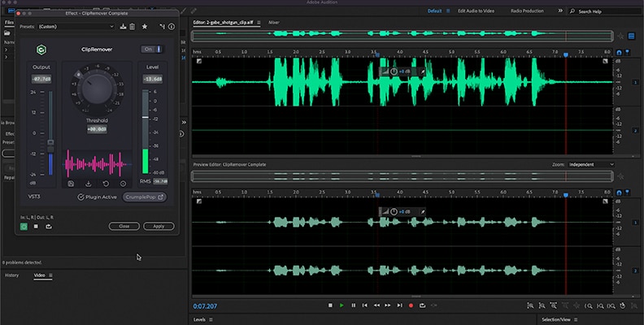Screen dimensions: 644x325
Task: Toggle ClipRemover On switch
Action: 152,50
